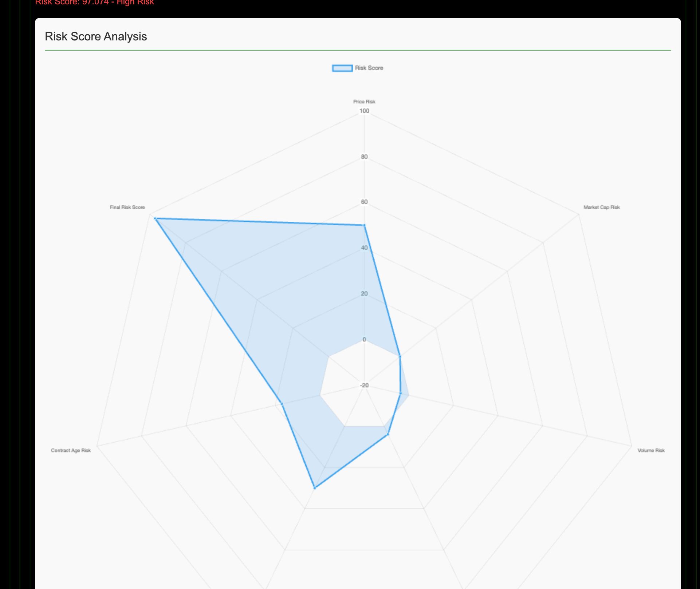Click the Volume Risk data point
The width and height of the screenshot is (700, 589).
(x=400, y=393)
